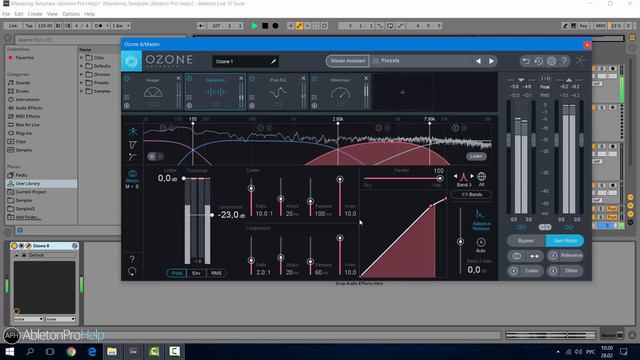This screenshot has height=360, width=640.
Task: Open Ableton Options menu
Action: (71, 14)
